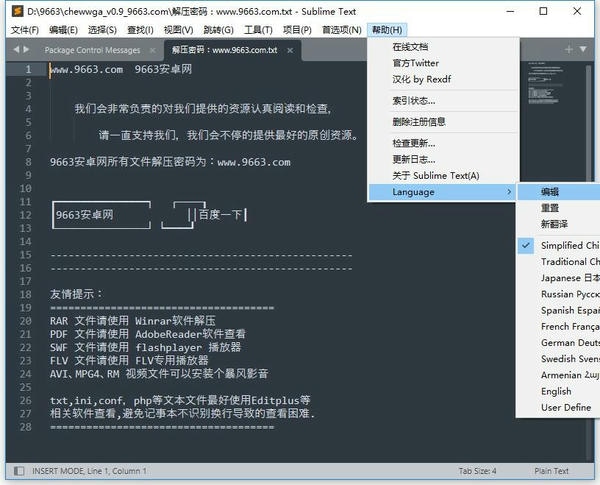This screenshot has width=600, height=485.
Task: Toggle the sidebar icon in status bar
Action: (19, 470)
